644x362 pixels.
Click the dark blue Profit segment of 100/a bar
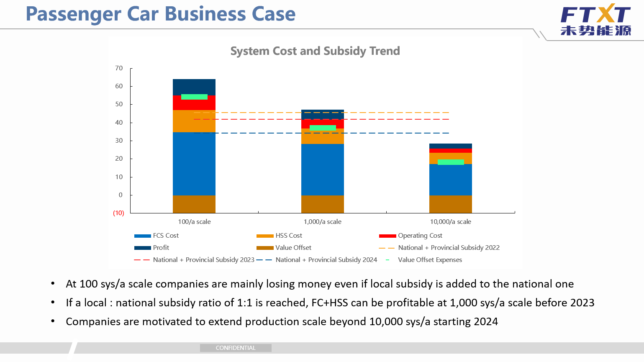pyautogui.click(x=194, y=86)
